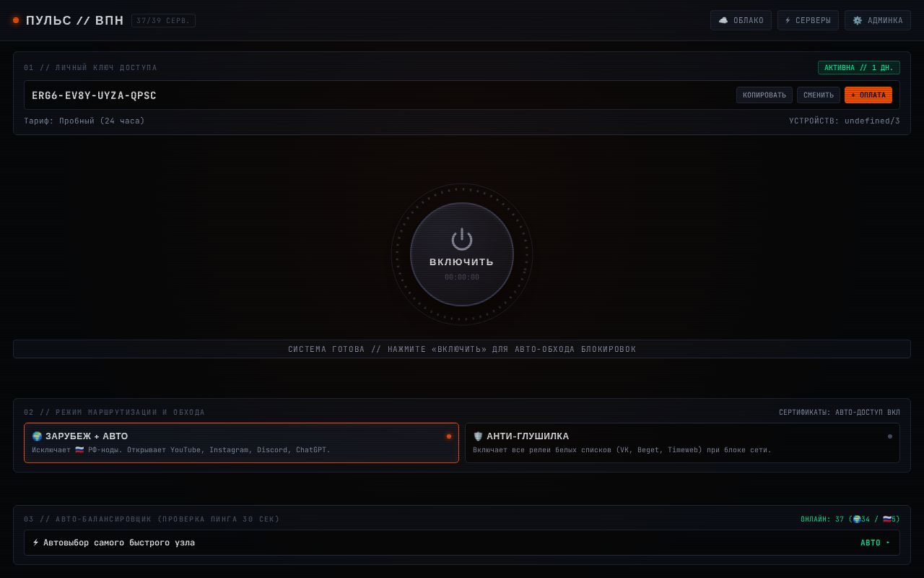This screenshot has width=924, height=578.
Task: Click the lightning icon in the СЕРВЕРЫ button
Action: pyautogui.click(x=788, y=20)
